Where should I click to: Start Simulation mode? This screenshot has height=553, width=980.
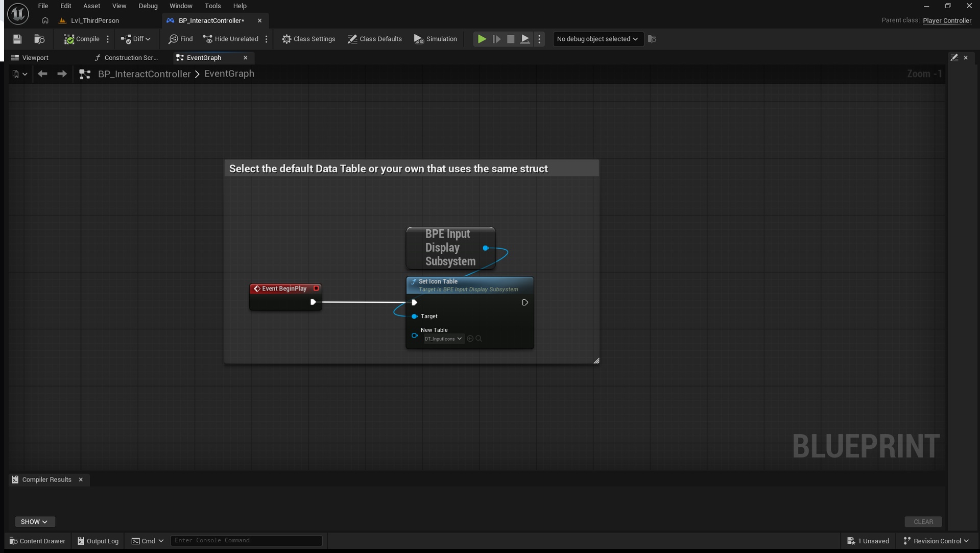(436, 39)
